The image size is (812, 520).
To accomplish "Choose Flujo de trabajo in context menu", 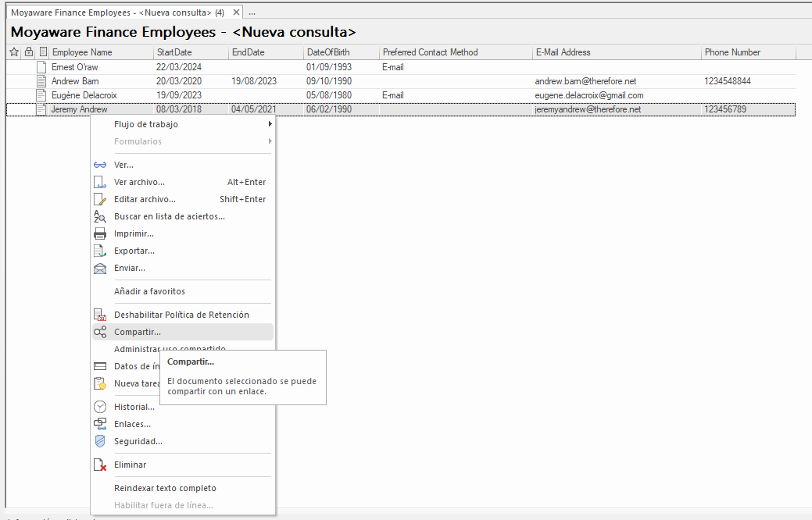I will (x=183, y=124).
